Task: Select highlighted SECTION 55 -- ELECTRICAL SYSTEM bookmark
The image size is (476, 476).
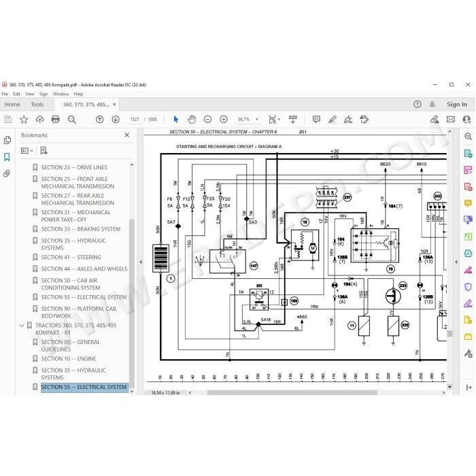Action: (x=84, y=387)
